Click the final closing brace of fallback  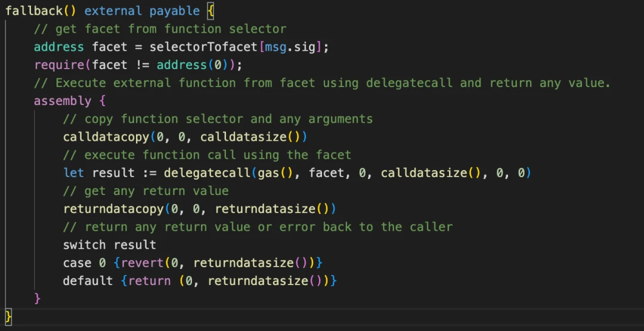pos(8,316)
